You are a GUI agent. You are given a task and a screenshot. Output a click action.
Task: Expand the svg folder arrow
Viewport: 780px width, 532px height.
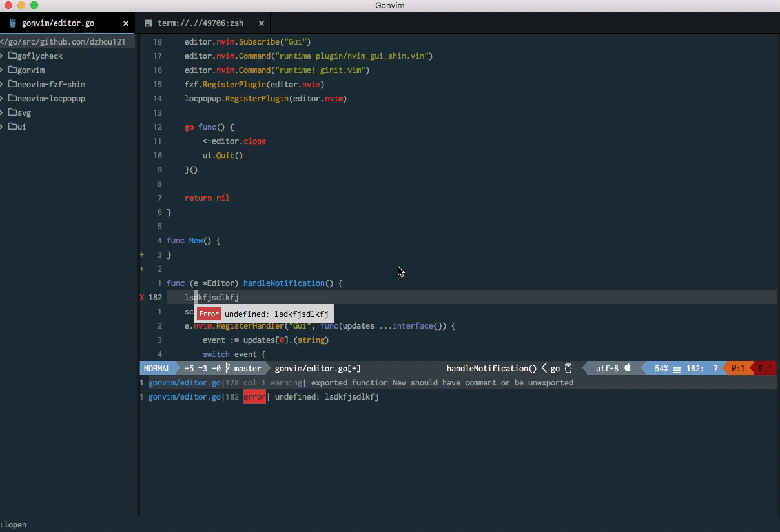coord(2,112)
